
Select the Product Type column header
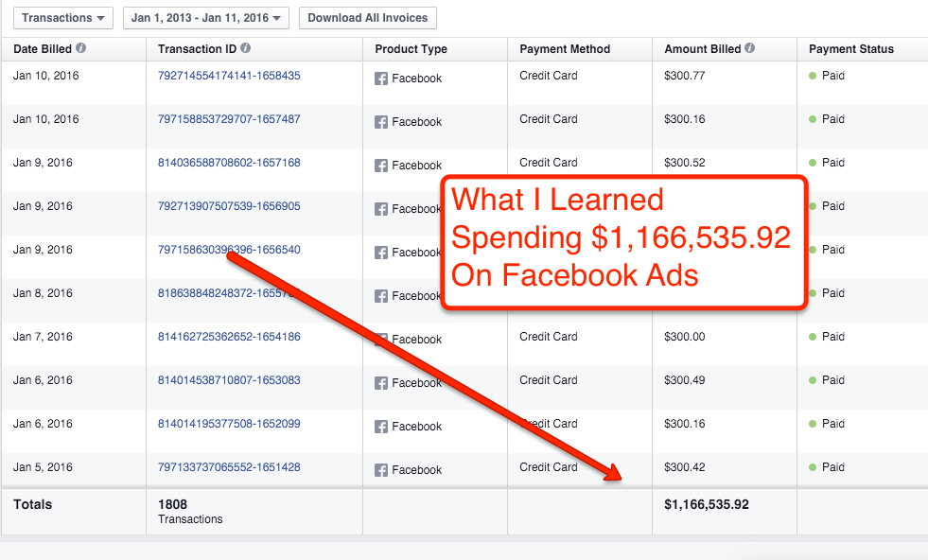[x=411, y=49]
